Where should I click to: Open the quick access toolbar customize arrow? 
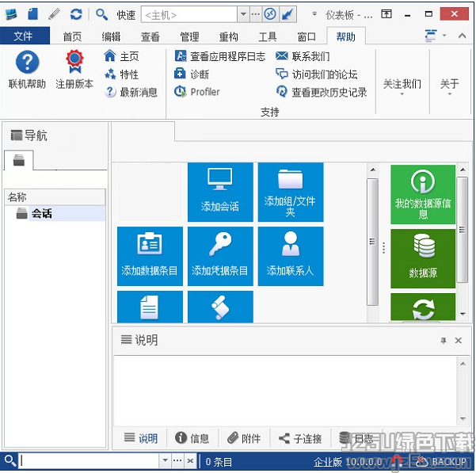click(x=314, y=14)
